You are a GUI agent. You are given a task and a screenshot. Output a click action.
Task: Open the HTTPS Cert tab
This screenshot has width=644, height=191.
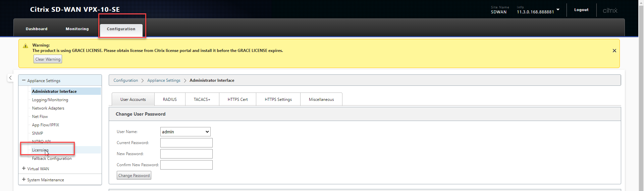[237, 100]
